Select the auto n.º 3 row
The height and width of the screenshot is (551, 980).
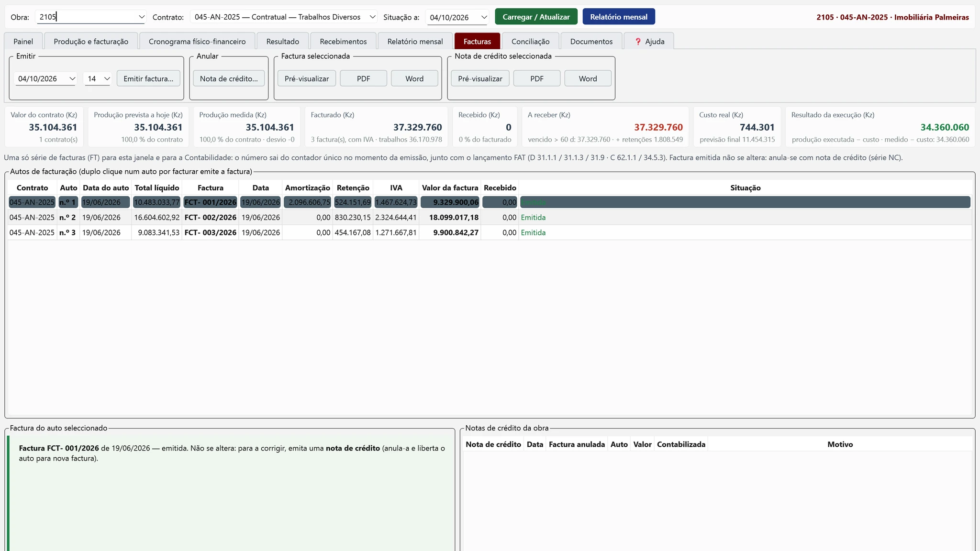tap(490, 232)
